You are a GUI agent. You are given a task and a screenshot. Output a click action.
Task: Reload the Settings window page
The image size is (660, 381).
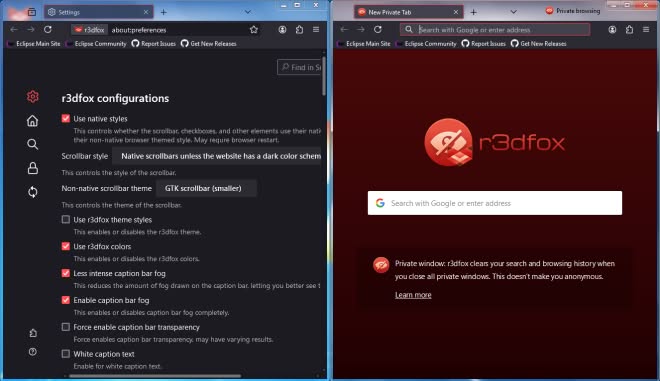pos(48,29)
